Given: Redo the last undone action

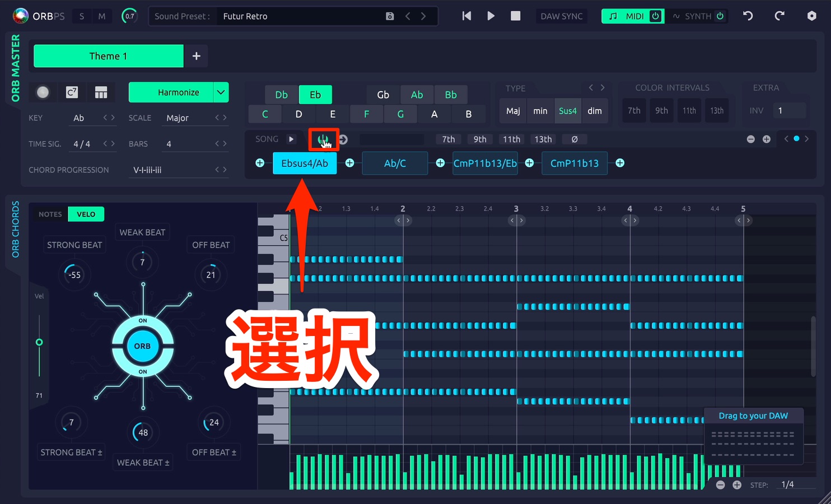Looking at the screenshot, I should tap(779, 16).
